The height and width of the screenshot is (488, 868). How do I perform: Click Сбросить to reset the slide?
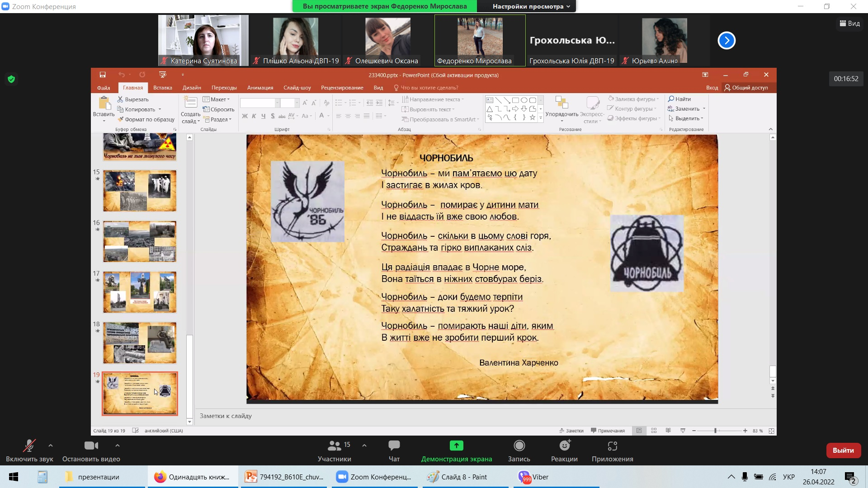[x=219, y=109]
